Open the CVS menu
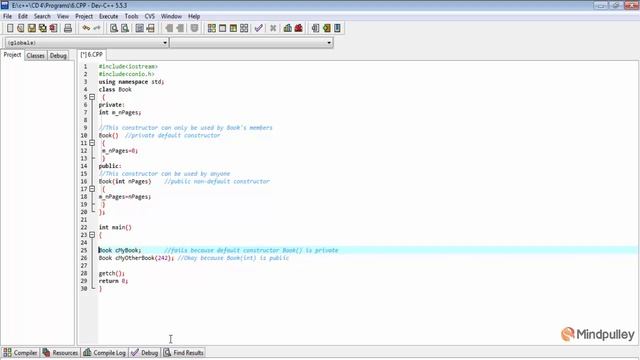Image resolution: width=640 pixels, height=360 pixels. pos(150,16)
